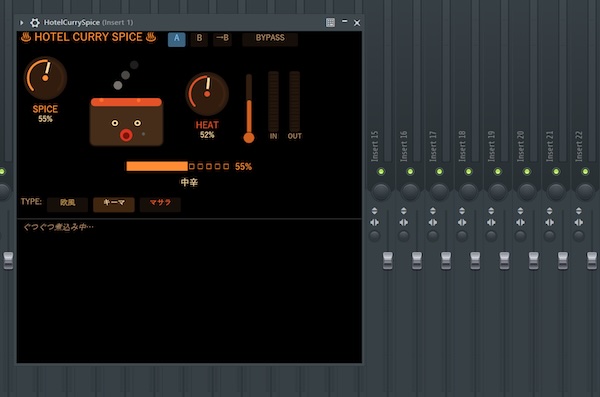Click Insert 15 up-down polarity arrows icon
The image size is (600, 397).
click(x=374, y=211)
